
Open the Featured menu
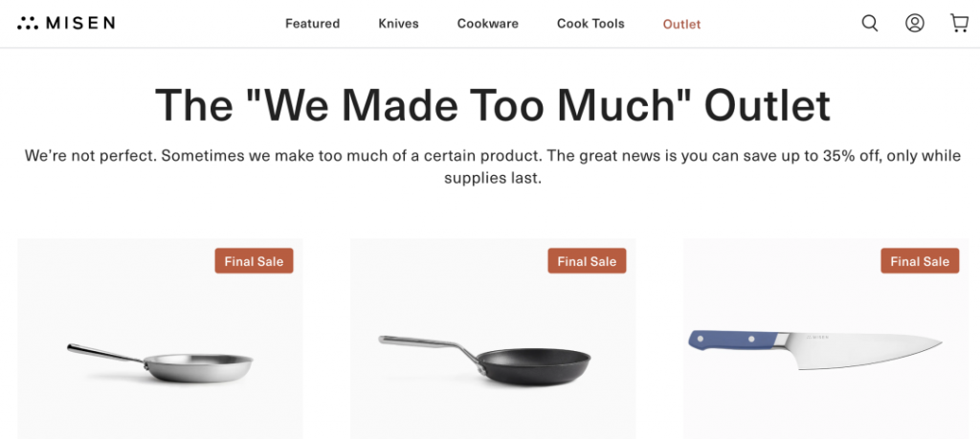313,24
